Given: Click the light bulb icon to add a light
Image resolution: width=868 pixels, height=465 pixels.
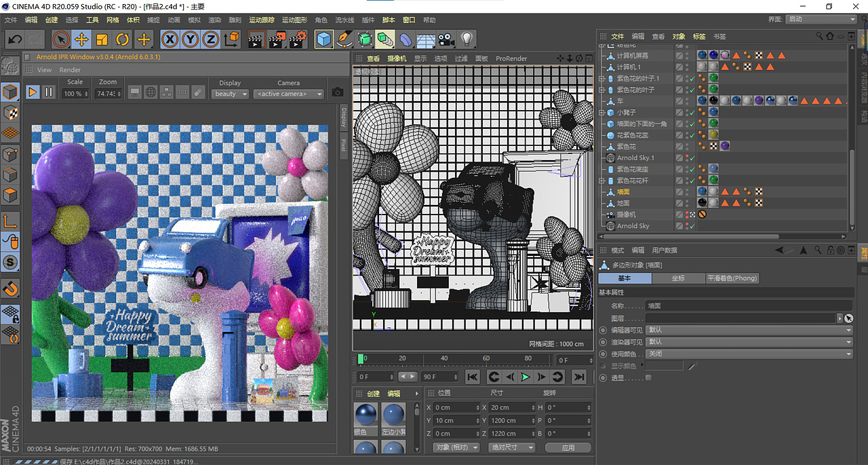Looking at the screenshot, I should [467, 39].
